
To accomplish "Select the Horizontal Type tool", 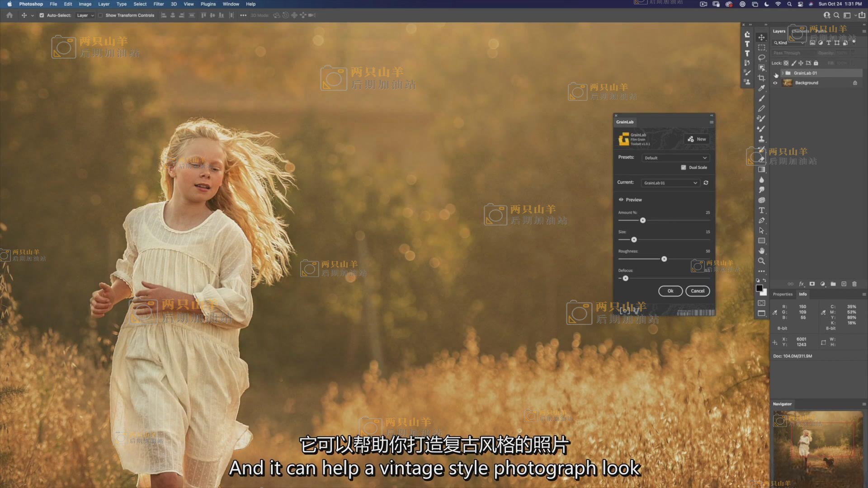I will point(761,211).
